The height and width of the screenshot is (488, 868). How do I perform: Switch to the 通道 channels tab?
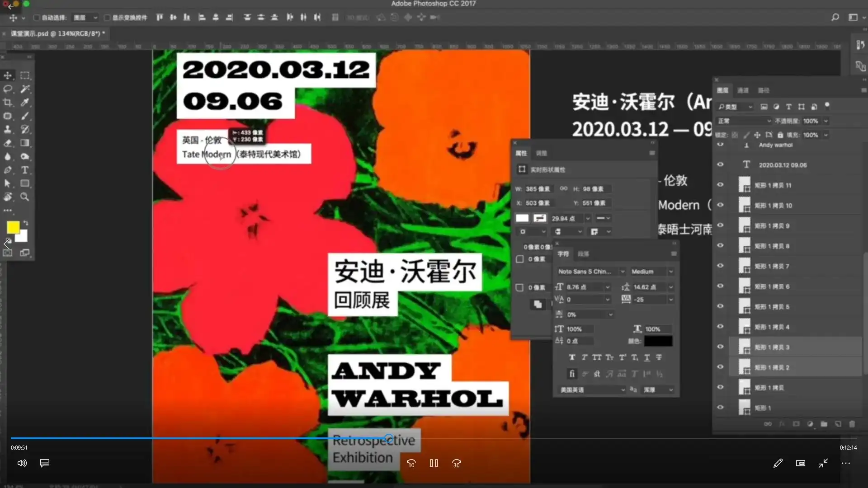[743, 90]
